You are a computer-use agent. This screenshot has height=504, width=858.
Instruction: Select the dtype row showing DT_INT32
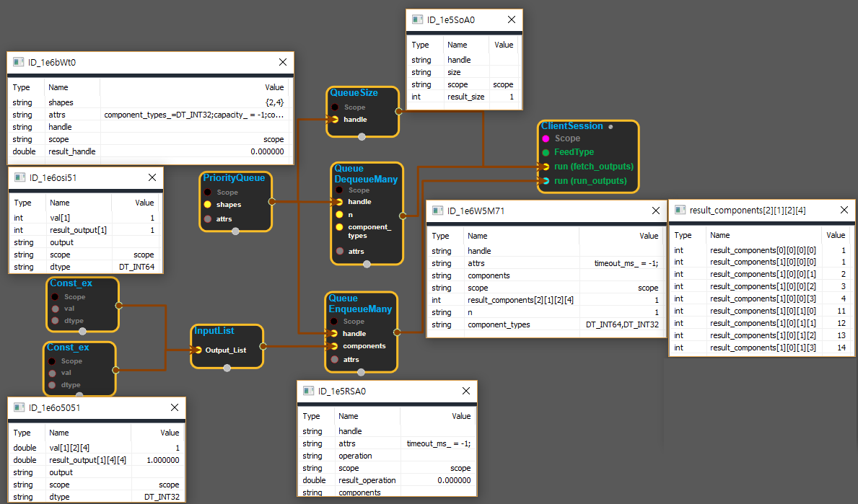click(96, 497)
